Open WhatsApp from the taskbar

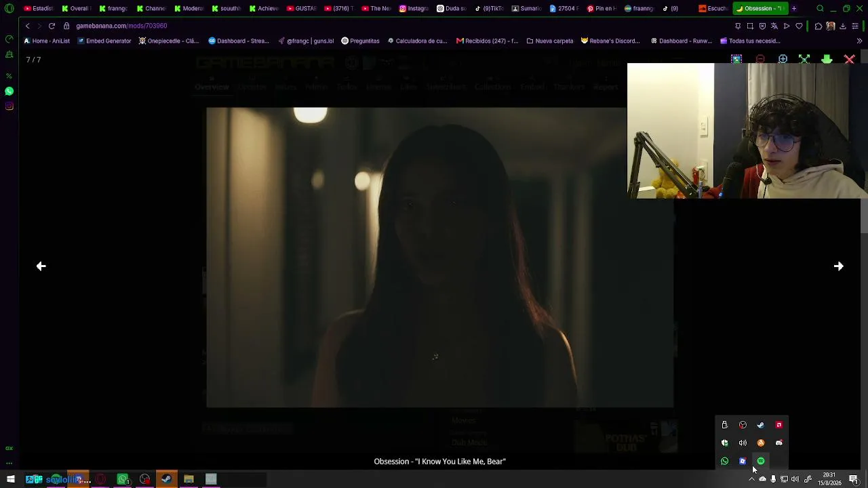tap(123, 479)
